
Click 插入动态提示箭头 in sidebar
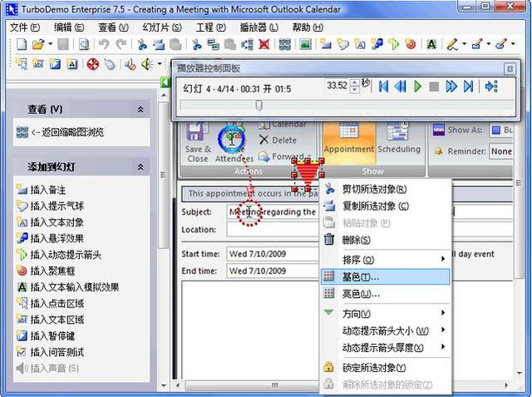(x=59, y=255)
